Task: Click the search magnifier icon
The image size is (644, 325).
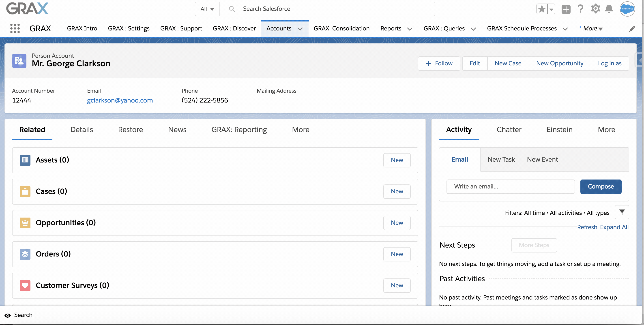Action: [232, 9]
